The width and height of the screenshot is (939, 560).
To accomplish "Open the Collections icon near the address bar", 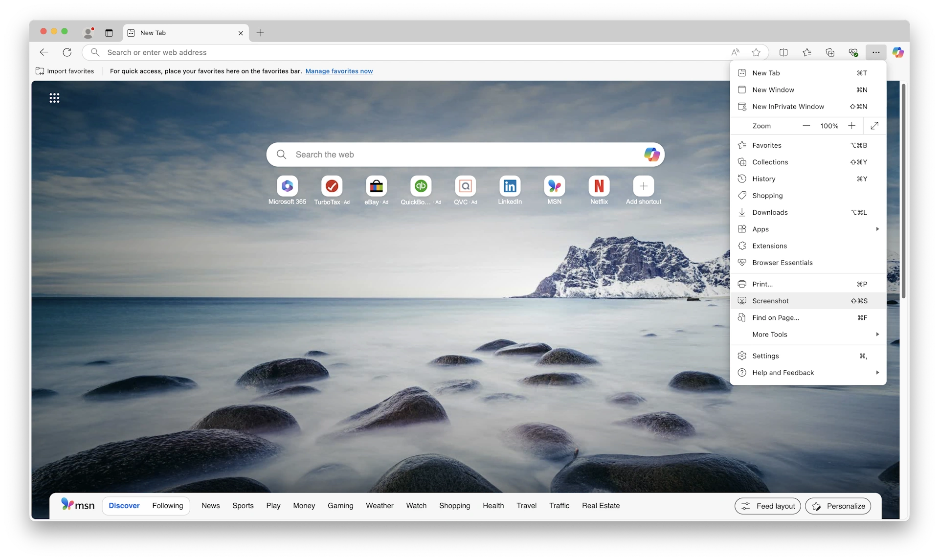I will [x=830, y=52].
